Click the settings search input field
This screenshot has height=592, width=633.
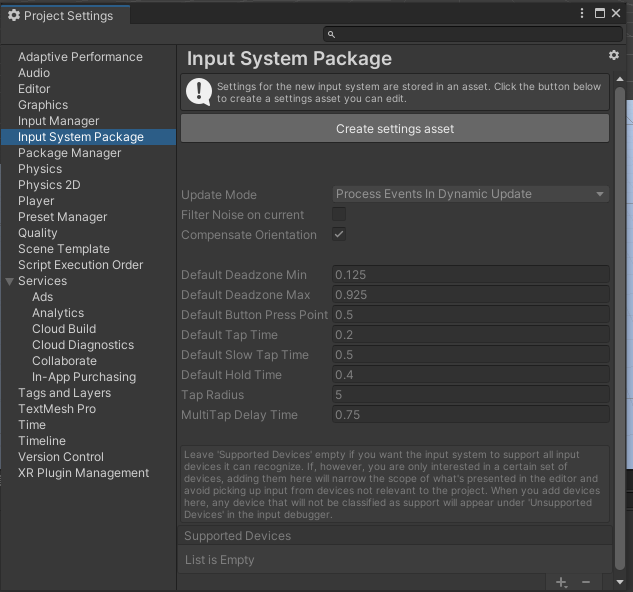[473, 34]
